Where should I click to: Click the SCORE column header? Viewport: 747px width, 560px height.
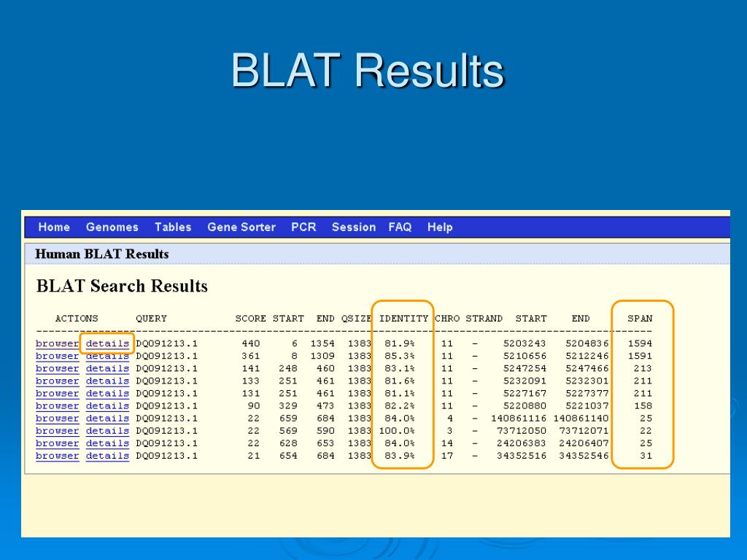[x=251, y=318]
